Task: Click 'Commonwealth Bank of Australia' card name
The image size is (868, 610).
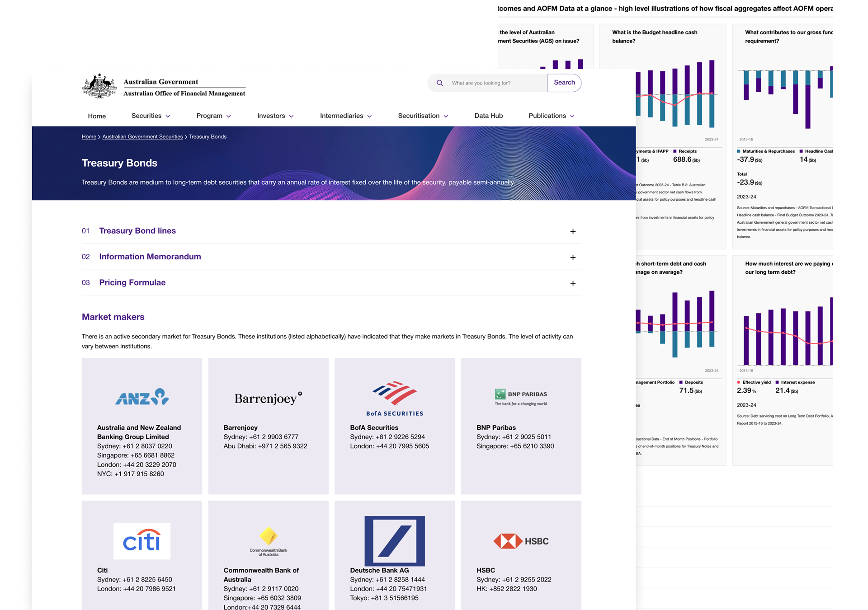Action: 261,575
